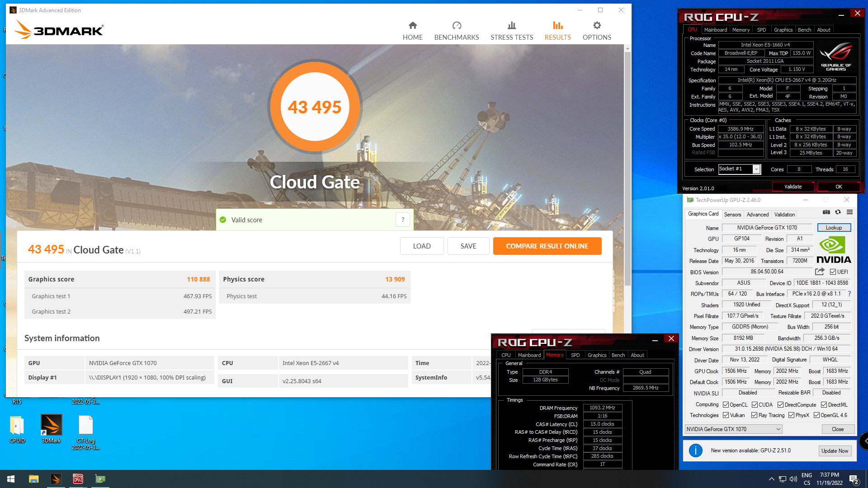Open the STRESS TESTS chart icon
Screen dimensions: 868x488
click(x=511, y=25)
